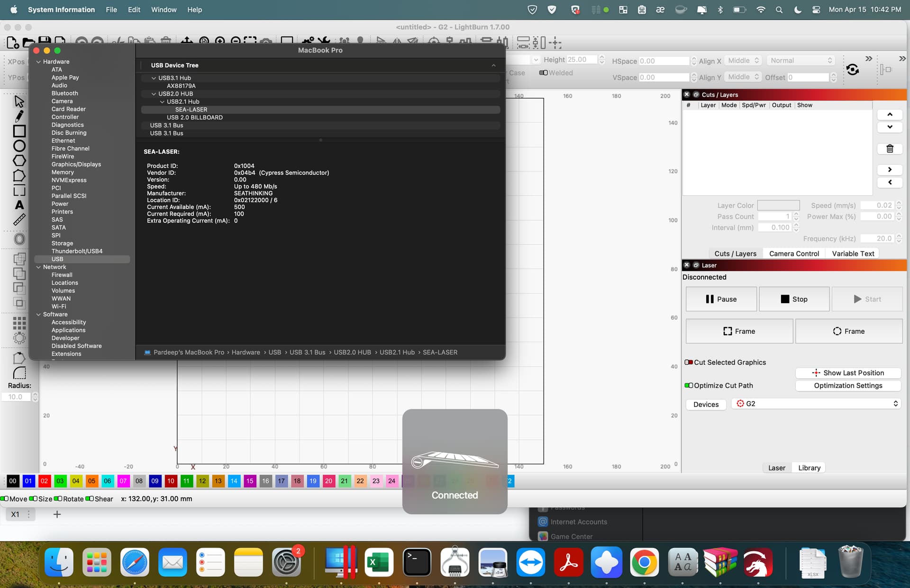This screenshot has height=588, width=910.
Task: Select the Text tool letter A
Action: tap(19, 205)
